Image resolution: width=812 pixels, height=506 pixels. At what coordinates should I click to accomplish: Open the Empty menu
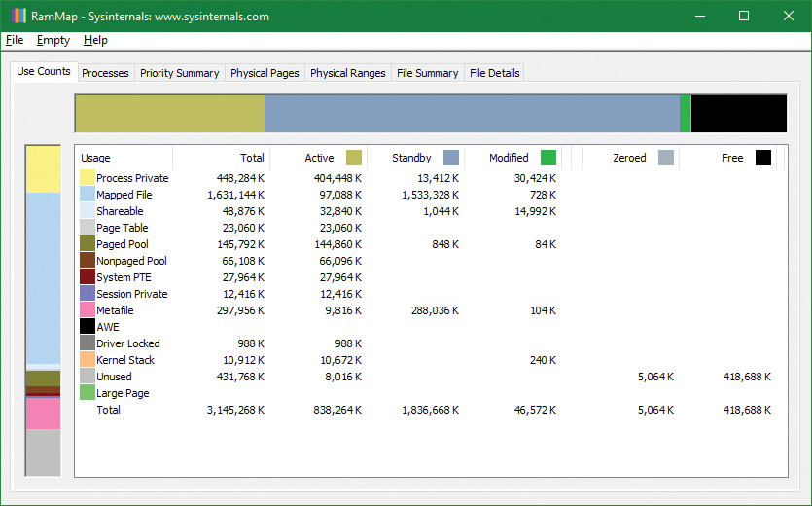(x=53, y=40)
